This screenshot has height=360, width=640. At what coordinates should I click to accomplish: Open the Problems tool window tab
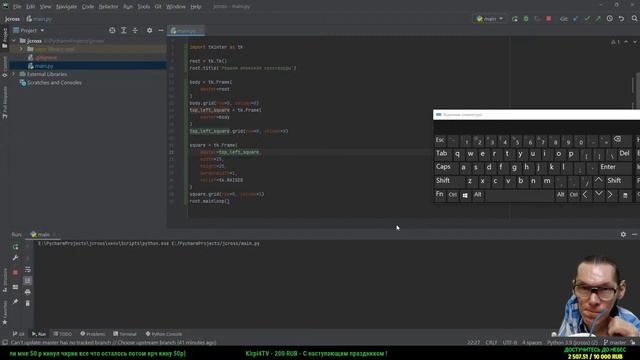click(x=93, y=334)
